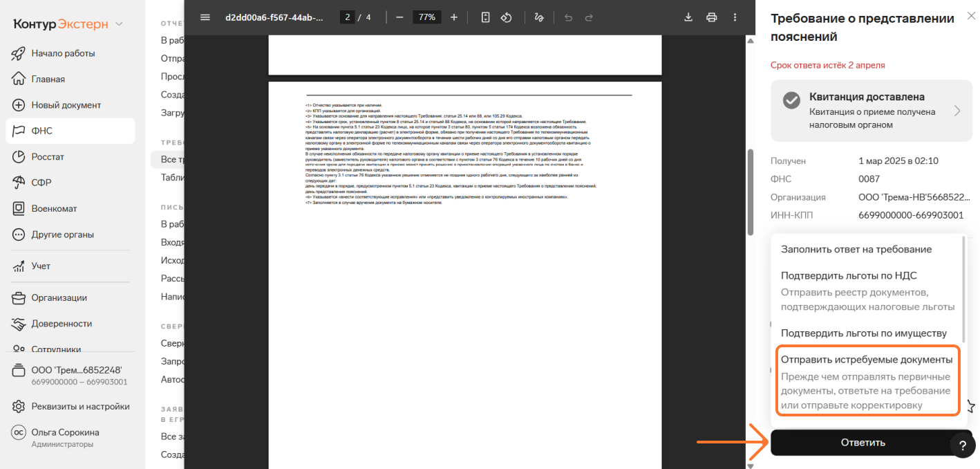Download the PDF document
The width and height of the screenshot is (980, 469).
[688, 17]
